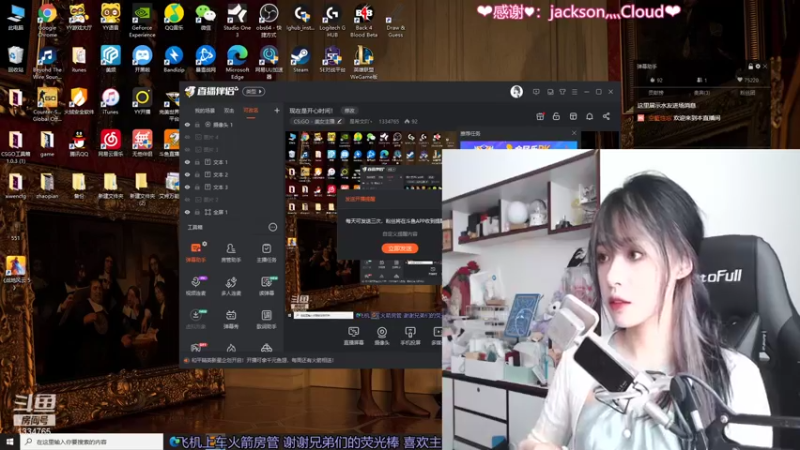The width and height of the screenshot is (800, 450).
Task: Click the promotional banner under 推荐任务
Action: click(519, 145)
